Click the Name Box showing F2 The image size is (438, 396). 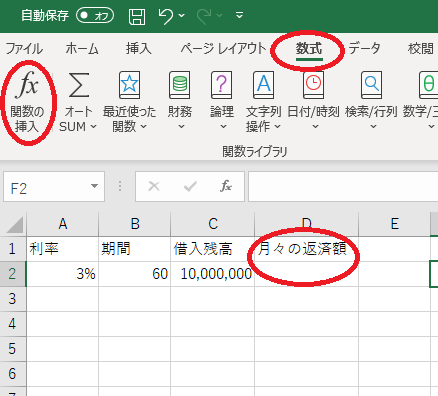coord(54,187)
